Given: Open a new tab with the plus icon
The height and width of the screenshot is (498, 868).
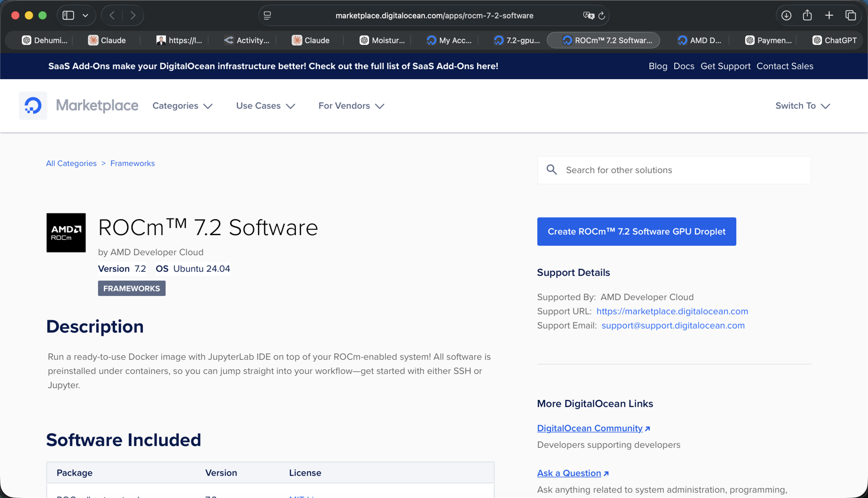Looking at the screenshot, I should tap(829, 15).
